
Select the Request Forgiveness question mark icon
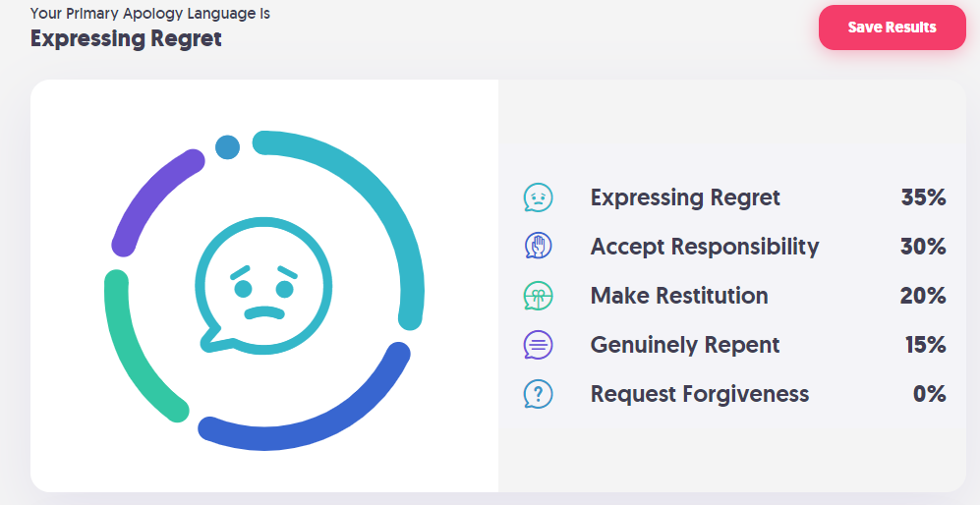pyautogui.click(x=538, y=394)
